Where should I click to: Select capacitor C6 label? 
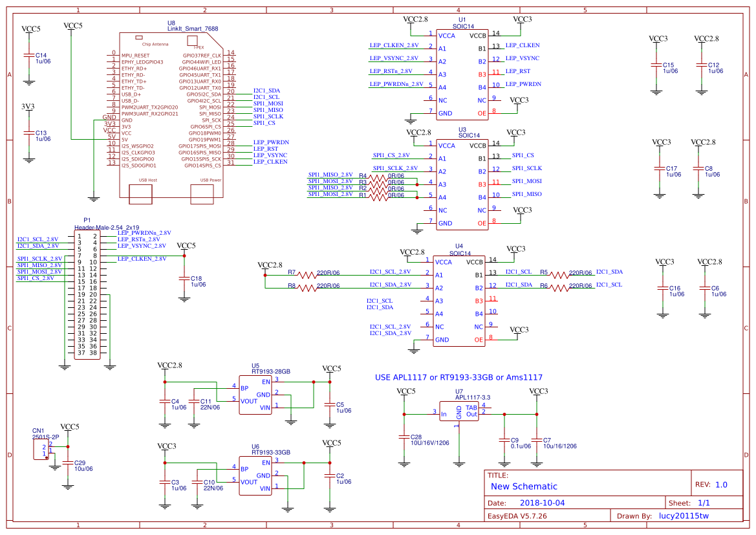tap(719, 291)
